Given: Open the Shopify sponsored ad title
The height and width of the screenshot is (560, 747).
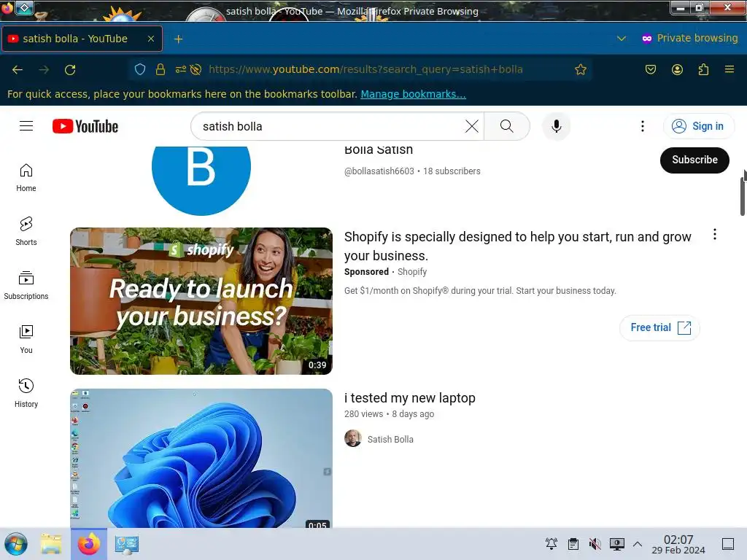Looking at the screenshot, I should 517,246.
